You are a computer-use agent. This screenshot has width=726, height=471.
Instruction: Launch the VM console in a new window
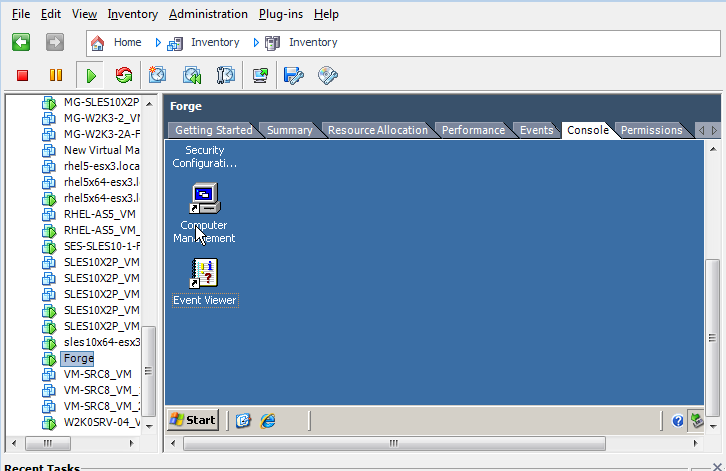click(260, 75)
